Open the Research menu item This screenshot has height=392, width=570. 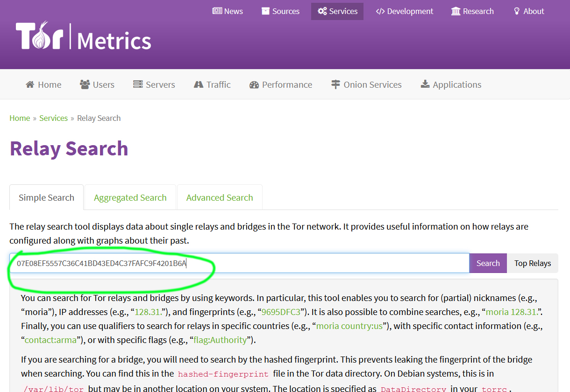click(472, 11)
